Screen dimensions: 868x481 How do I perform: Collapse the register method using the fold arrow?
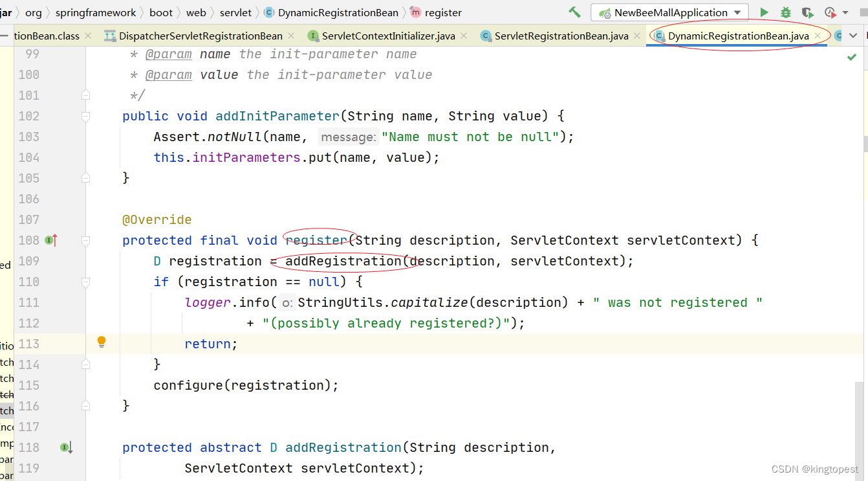tap(85, 240)
